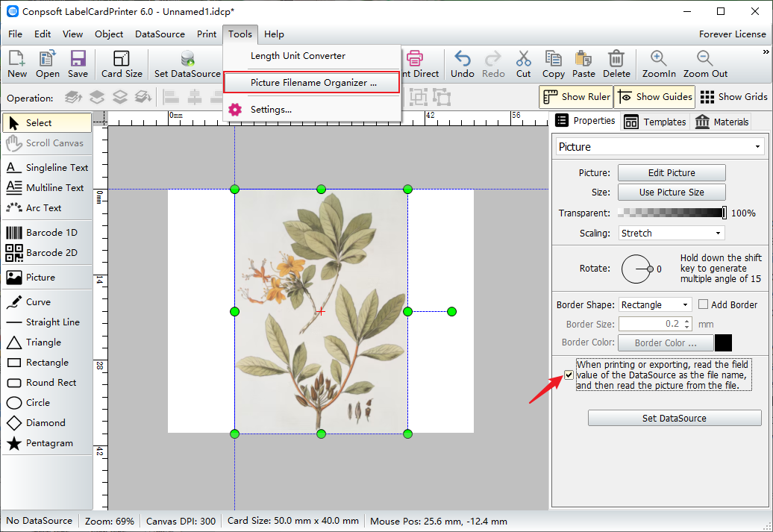
Task: Select the Triangle shape tool
Action: [47, 342]
